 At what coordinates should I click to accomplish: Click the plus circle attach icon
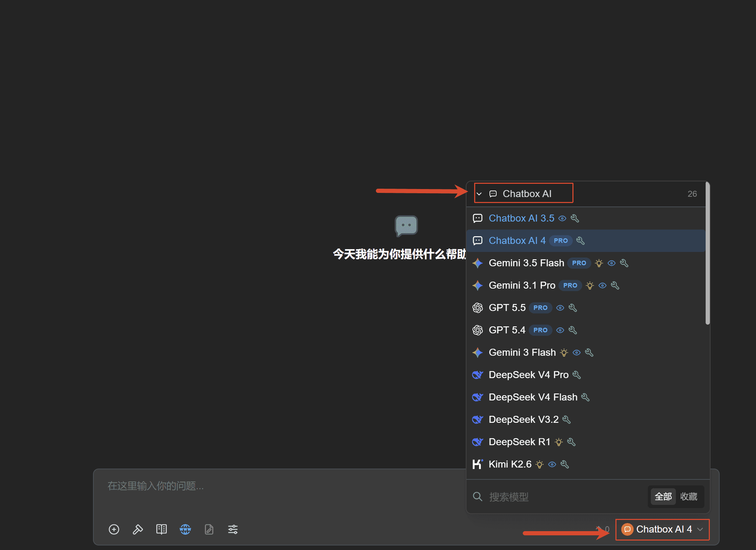(x=114, y=529)
